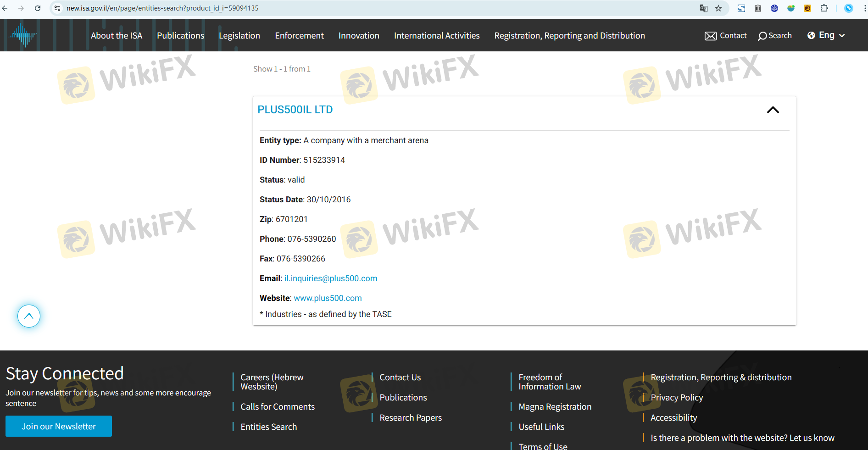Viewport: 868px width, 450px height.
Task: Click the Join our Newsletter button
Action: [59, 426]
